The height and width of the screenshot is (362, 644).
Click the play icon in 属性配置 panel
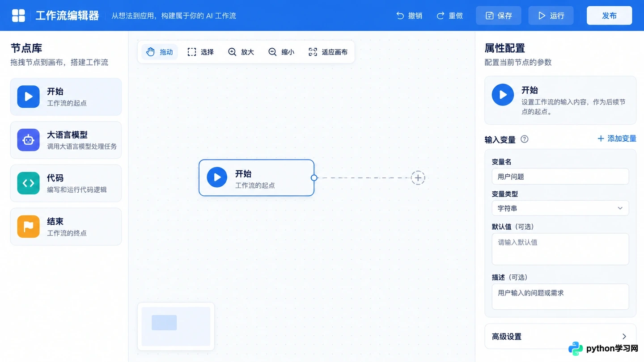pos(503,95)
